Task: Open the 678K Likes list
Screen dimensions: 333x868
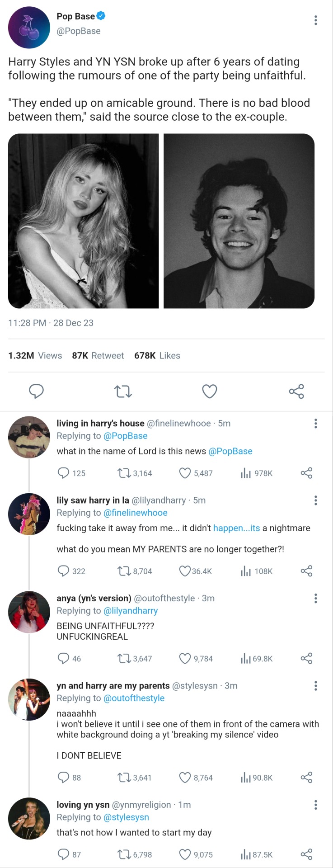Action: [x=157, y=356]
